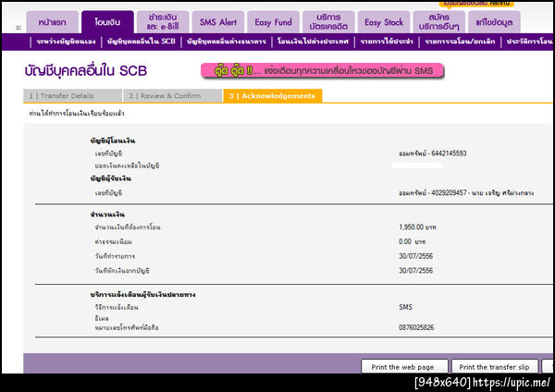555x392 pixels.
Task: Select the โอนเงิน transfer tab
Action: [107, 22]
